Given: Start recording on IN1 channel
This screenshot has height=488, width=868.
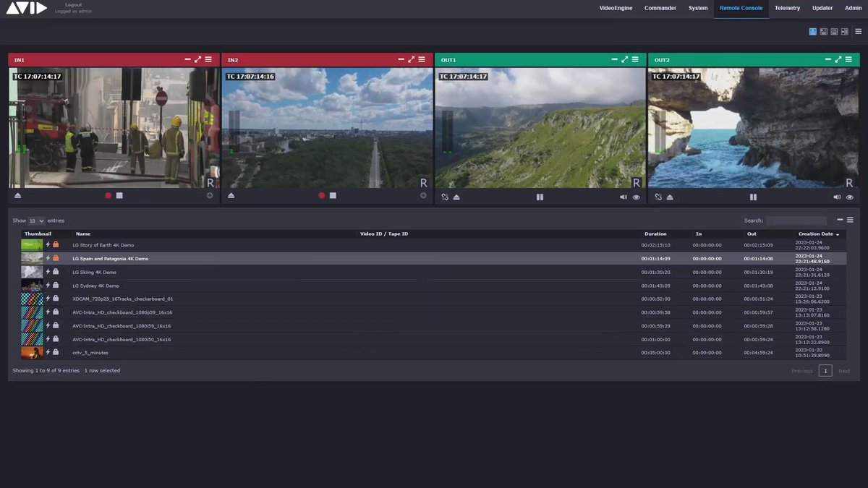Looking at the screenshot, I should [x=109, y=196].
